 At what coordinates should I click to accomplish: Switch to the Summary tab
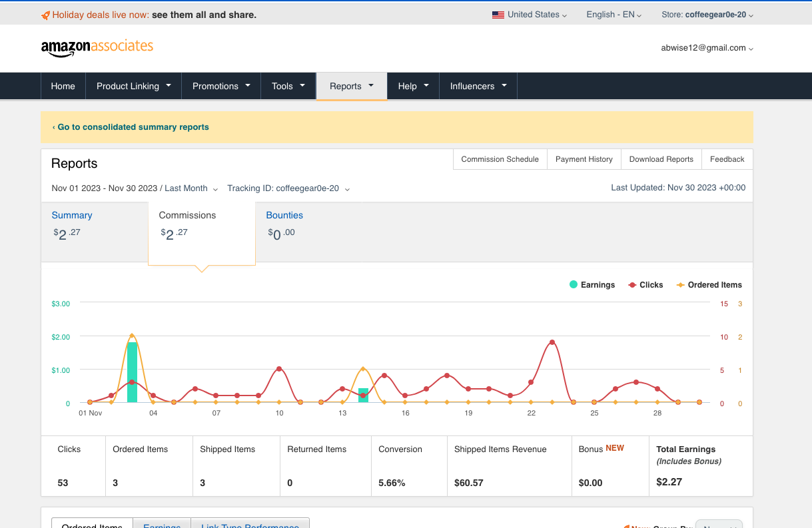pos(94,232)
